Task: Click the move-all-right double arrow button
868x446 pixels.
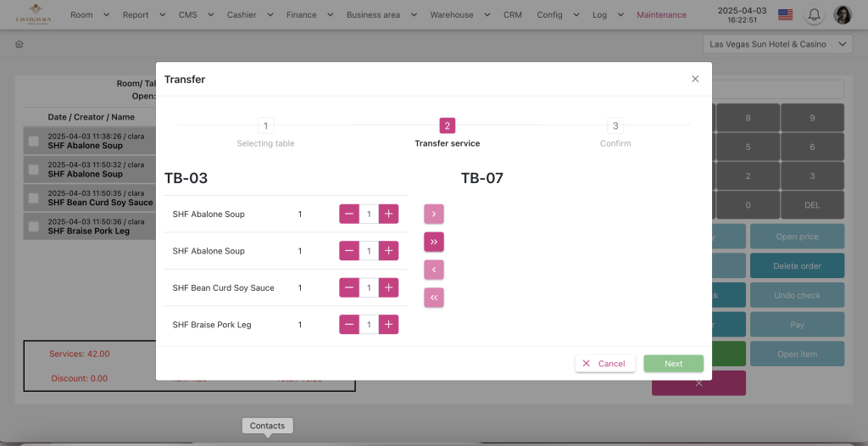Action: (x=434, y=243)
